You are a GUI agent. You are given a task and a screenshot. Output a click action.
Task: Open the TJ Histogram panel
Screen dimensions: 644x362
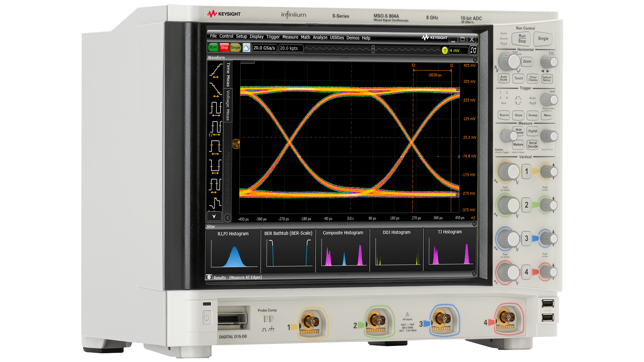pyautogui.click(x=450, y=249)
